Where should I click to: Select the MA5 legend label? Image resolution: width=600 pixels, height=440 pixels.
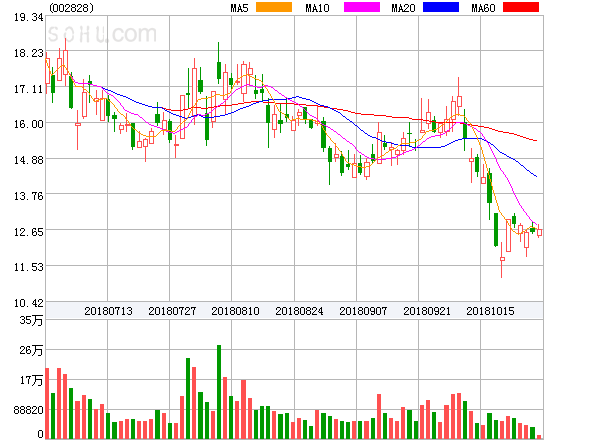click(x=240, y=8)
